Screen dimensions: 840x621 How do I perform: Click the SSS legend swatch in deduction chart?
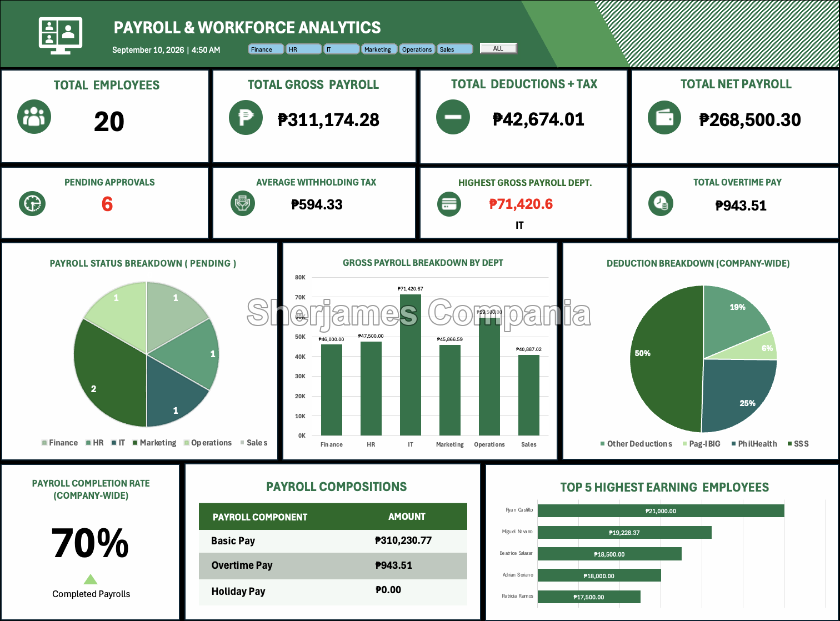[x=789, y=444]
